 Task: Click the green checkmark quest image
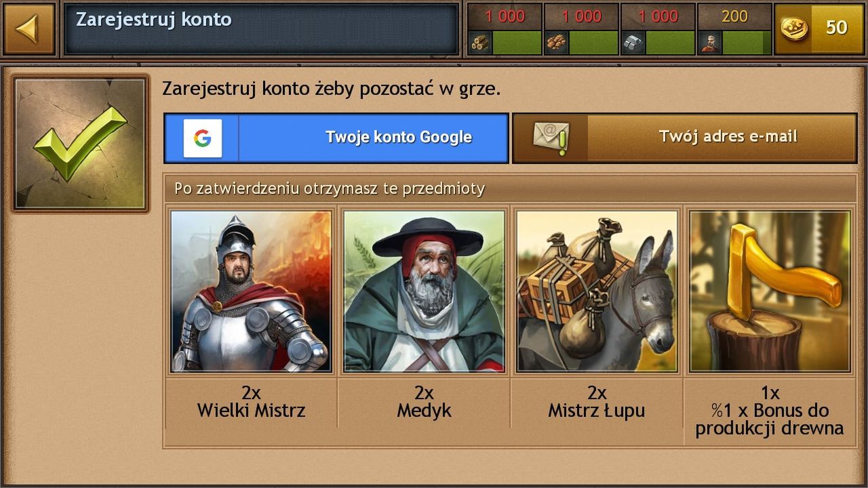coord(80,143)
